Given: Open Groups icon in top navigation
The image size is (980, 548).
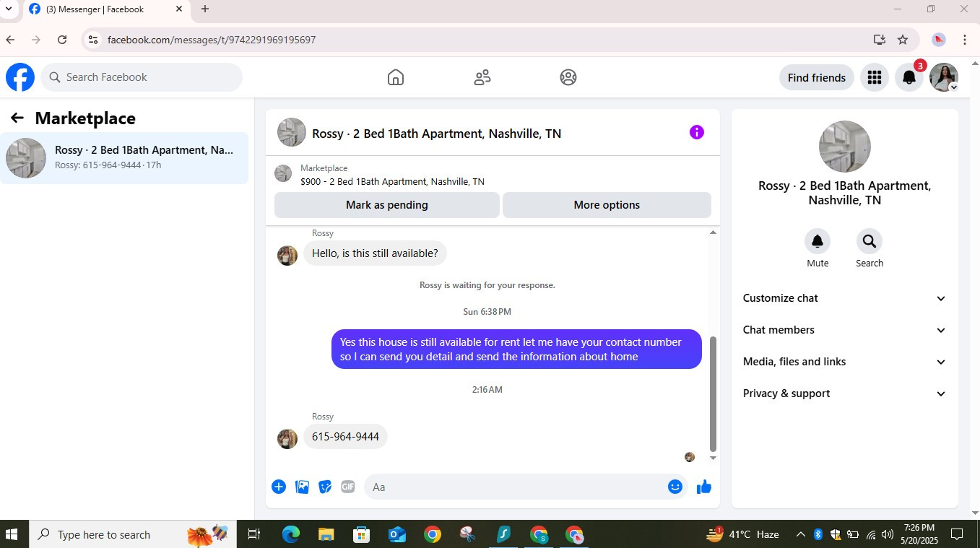Looking at the screenshot, I should tap(568, 77).
